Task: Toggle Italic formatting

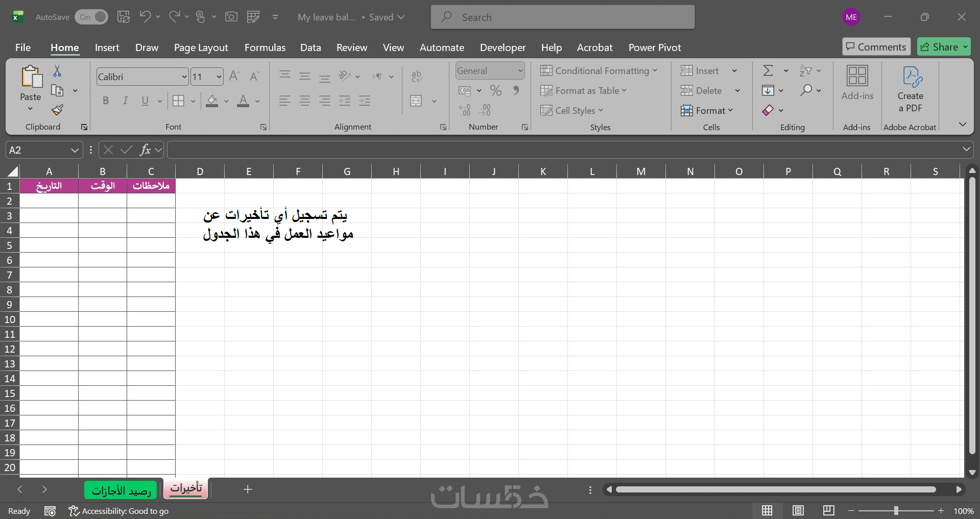Action: (125, 101)
